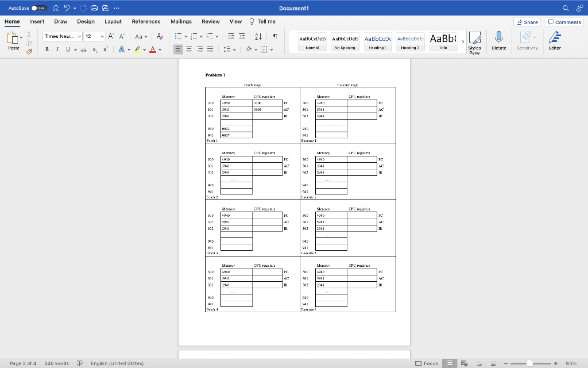The image size is (588, 368).
Task: Open the Styles Pane
Action: 475,40
